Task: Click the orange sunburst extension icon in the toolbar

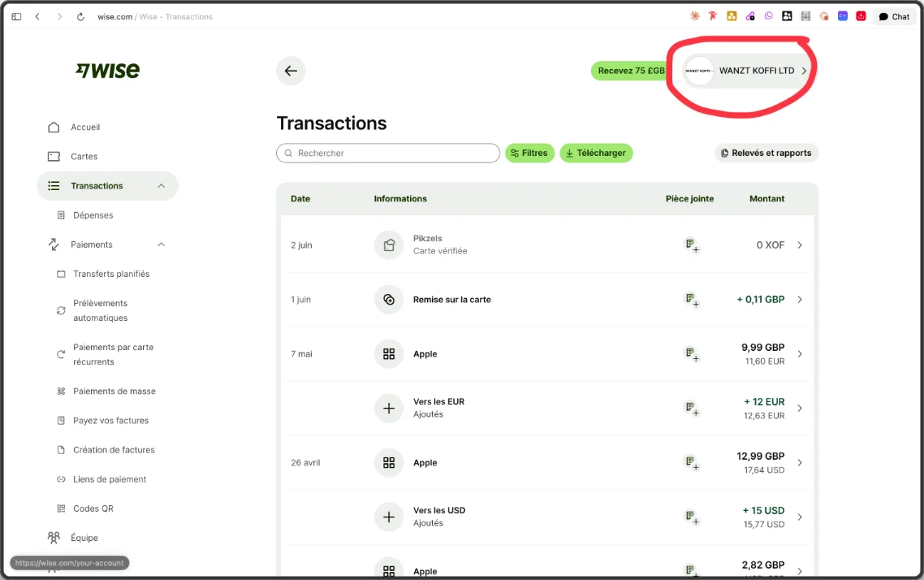Action: click(695, 16)
